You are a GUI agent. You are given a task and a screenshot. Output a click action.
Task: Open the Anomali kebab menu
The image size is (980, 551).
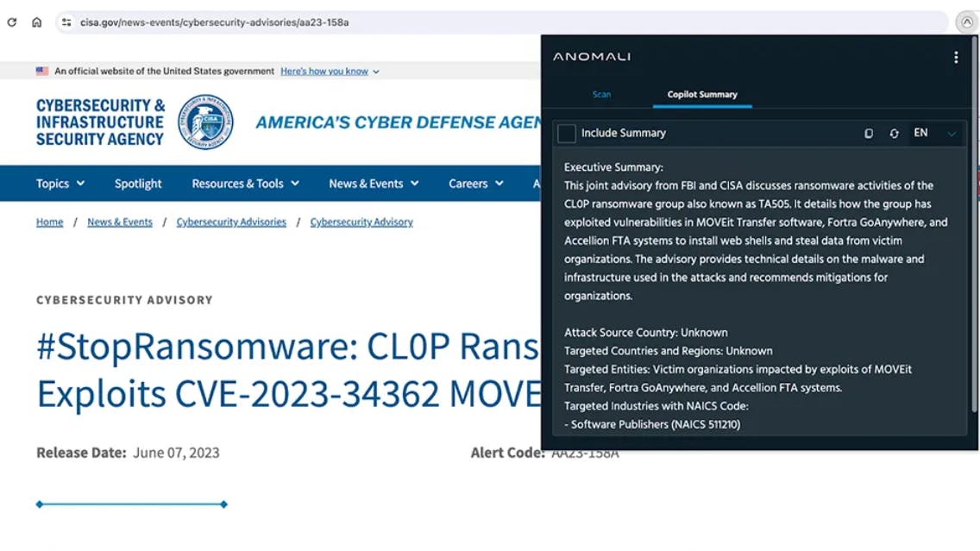(956, 57)
